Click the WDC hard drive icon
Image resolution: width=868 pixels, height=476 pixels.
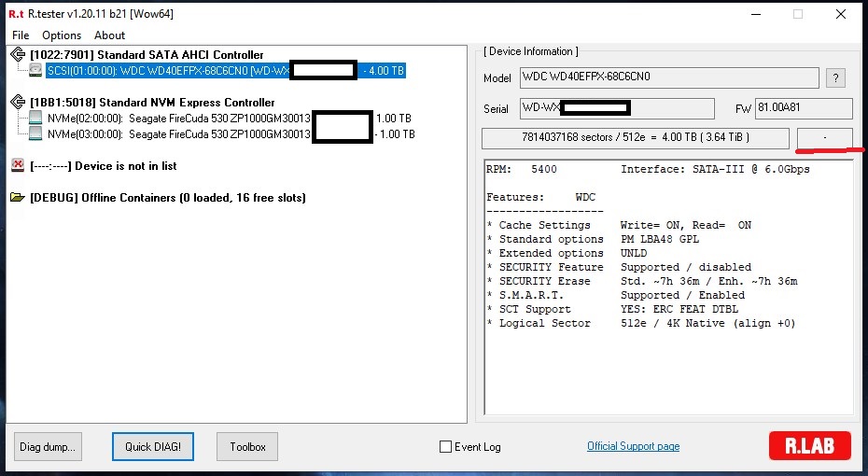(x=35, y=71)
